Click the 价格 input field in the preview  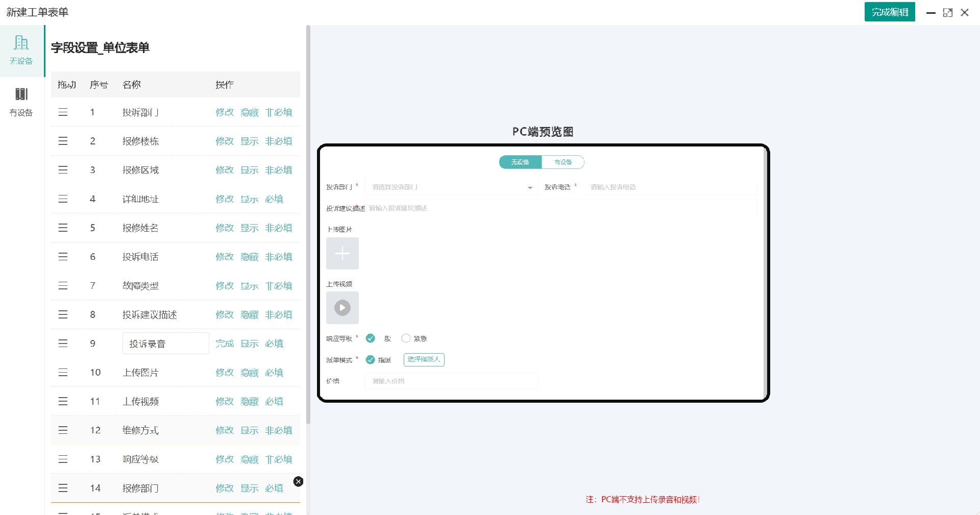pos(451,381)
